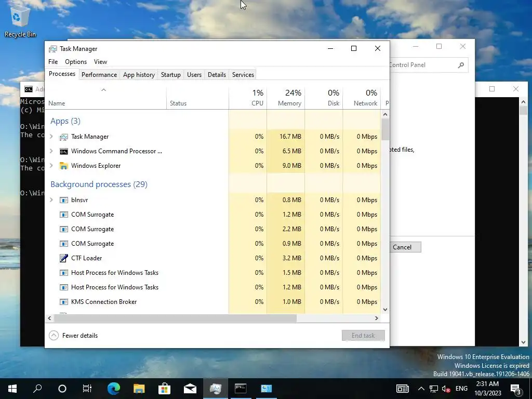The image size is (532, 399).
Task: Expand the Task Manager process group
Action: click(51, 137)
